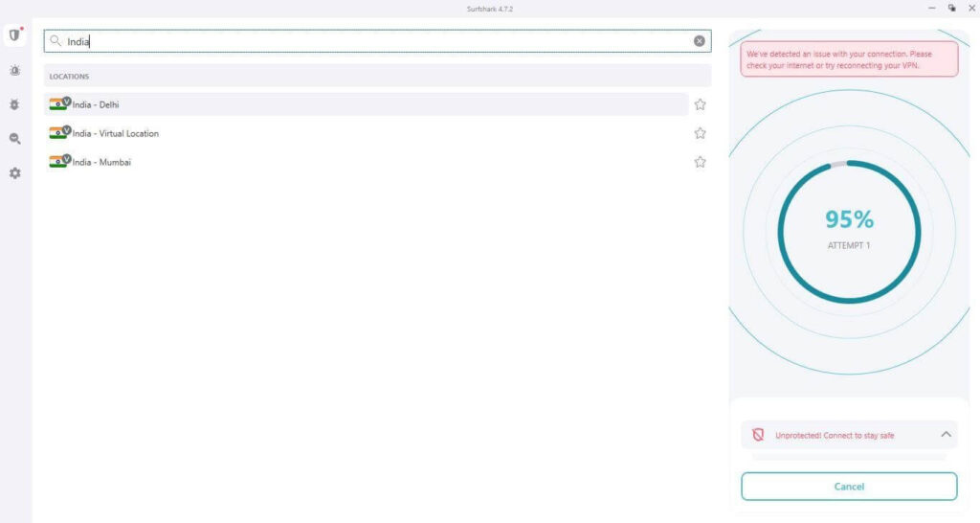This screenshot has height=523, width=980.
Task: Choose India - Virtual Location from results
Action: point(116,133)
